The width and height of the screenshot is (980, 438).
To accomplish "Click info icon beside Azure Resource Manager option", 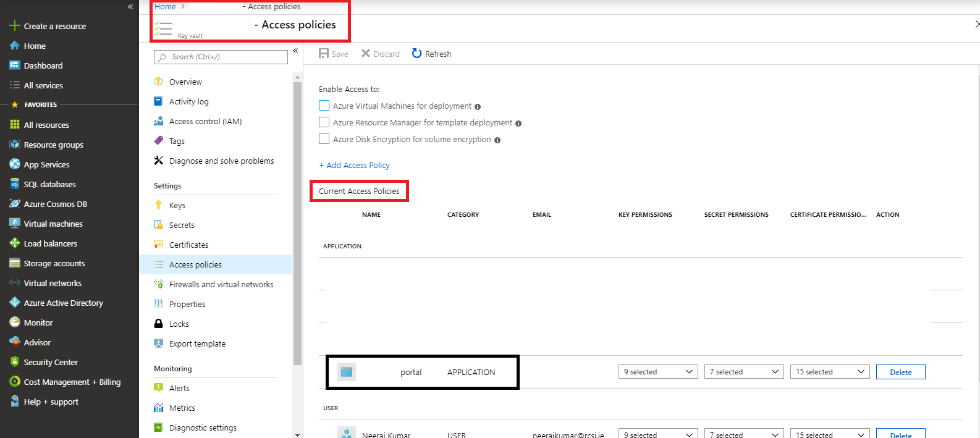I will click(x=518, y=124).
